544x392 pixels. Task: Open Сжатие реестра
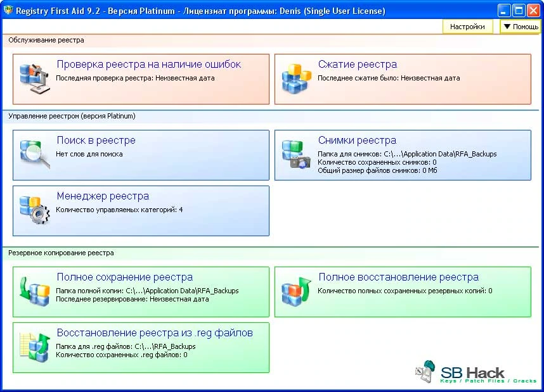(403, 79)
